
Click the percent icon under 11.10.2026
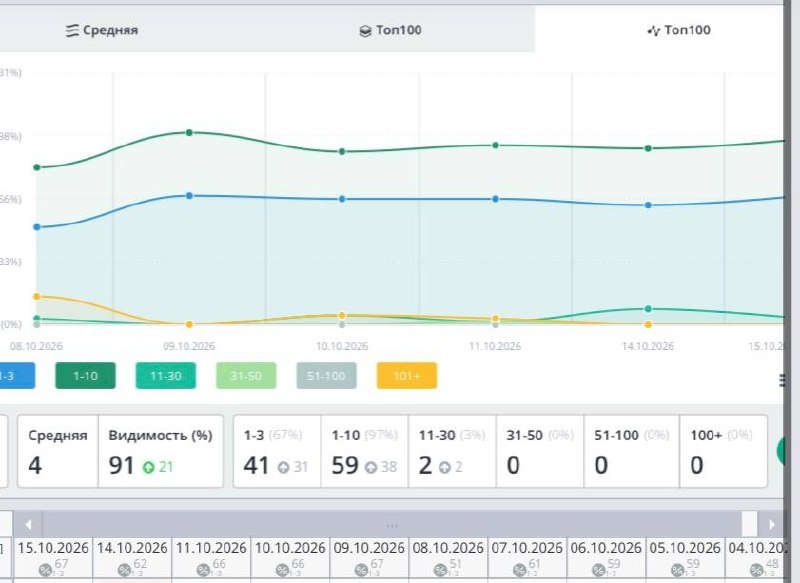[x=204, y=570]
